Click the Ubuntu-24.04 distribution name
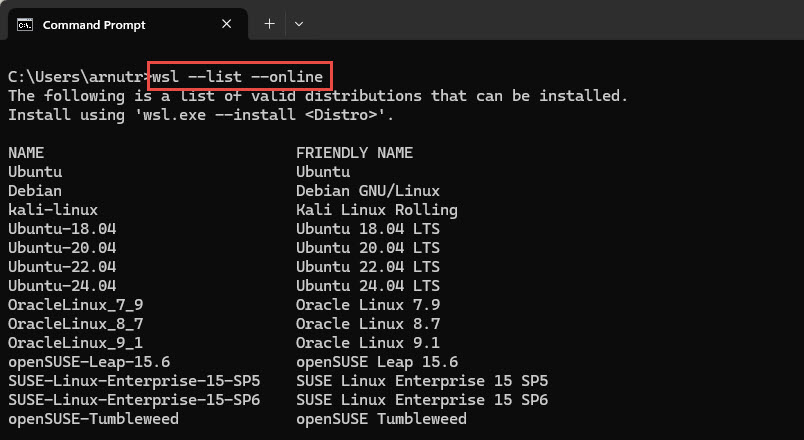This screenshot has height=440, width=804. pyautogui.click(x=62, y=286)
